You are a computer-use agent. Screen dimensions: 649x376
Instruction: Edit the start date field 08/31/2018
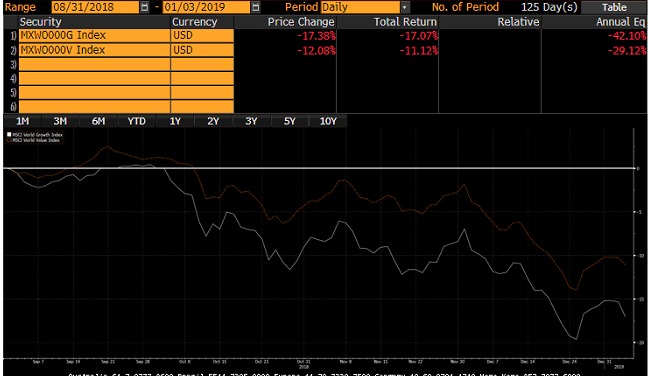click(x=95, y=7)
